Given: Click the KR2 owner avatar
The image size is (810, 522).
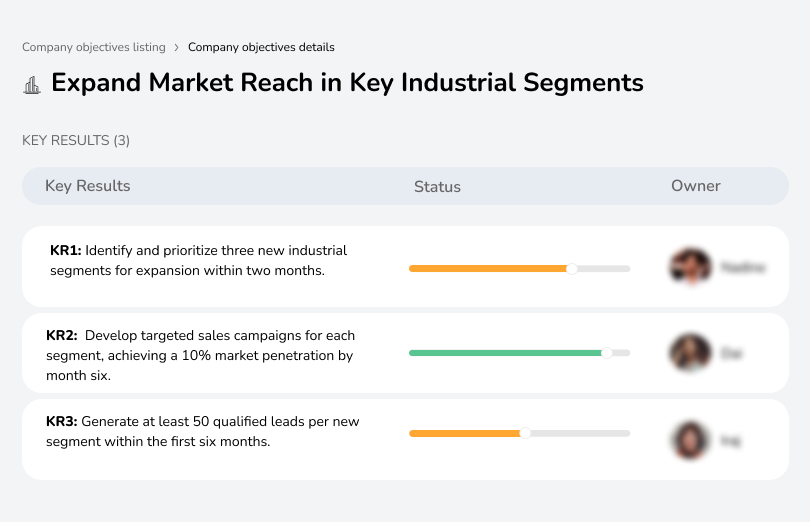Looking at the screenshot, I should point(690,353).
